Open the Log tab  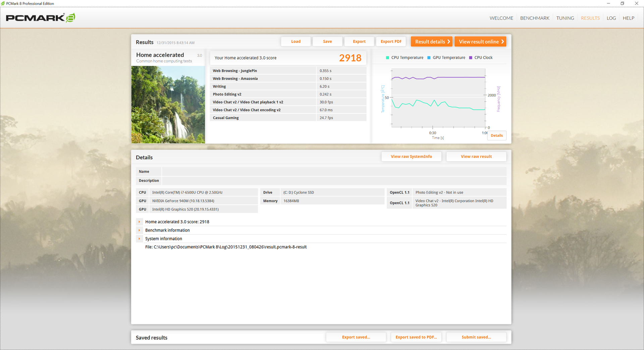(611, 18)
